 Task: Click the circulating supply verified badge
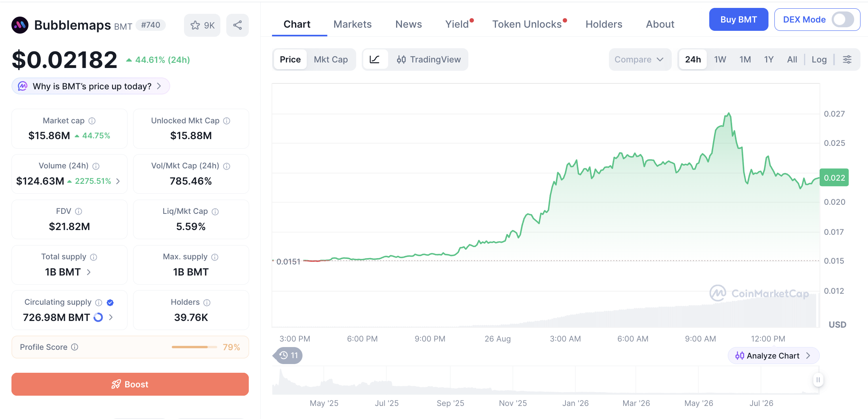tap(110, 302)
